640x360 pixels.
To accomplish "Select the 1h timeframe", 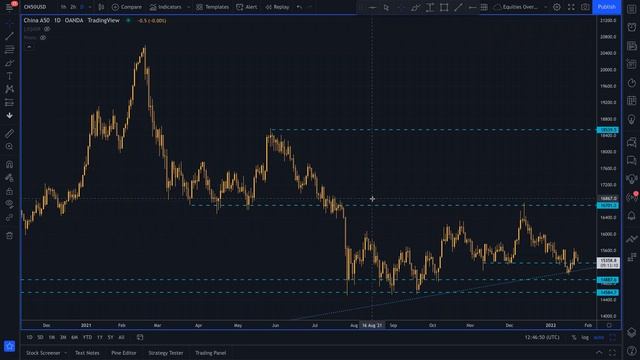I will pos(63,7).
